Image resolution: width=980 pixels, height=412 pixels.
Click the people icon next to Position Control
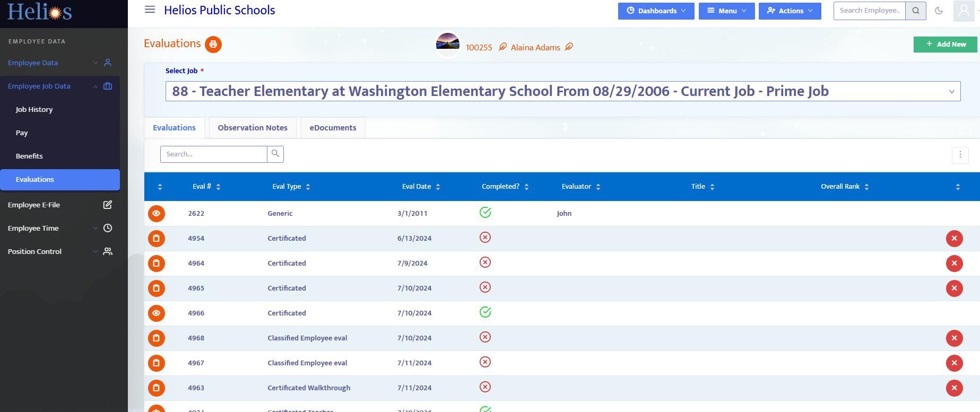tap(108, 251)
